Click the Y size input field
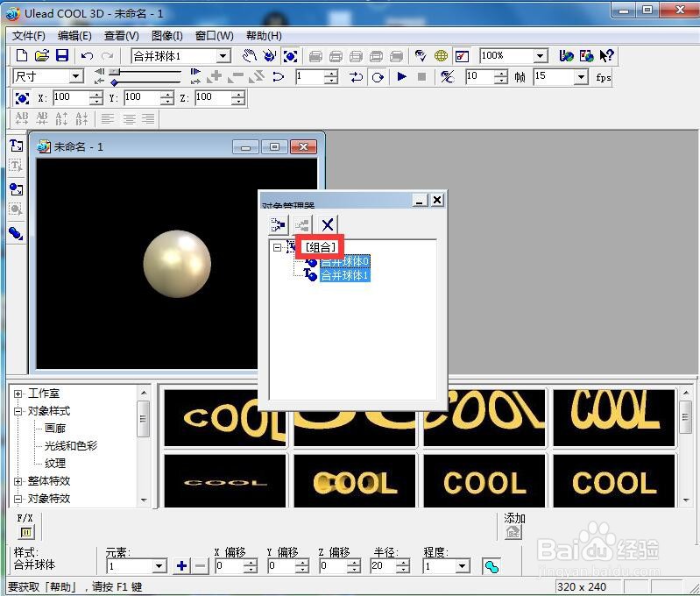700x596 pixels. tap(143, 97)
